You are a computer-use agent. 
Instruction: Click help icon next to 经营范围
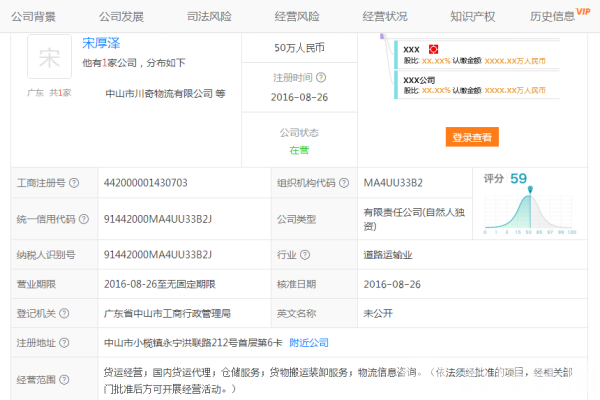tap(64, 380)
